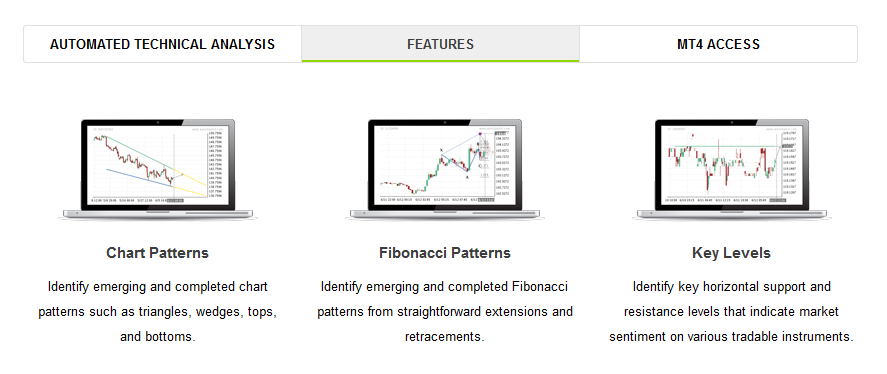
Task: Click the X point label on Fibonacci chart
Action: (x=441, y=151)
